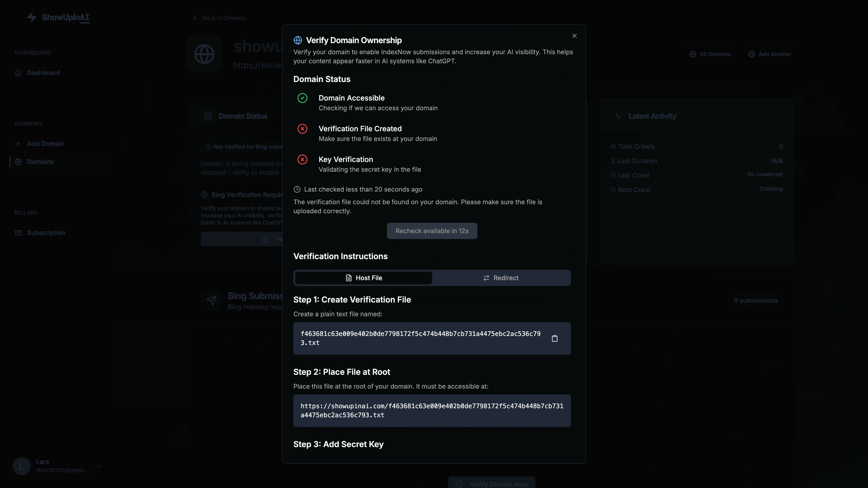Copy the verification filename using the clipboard icon

click(x=555, y=338)
